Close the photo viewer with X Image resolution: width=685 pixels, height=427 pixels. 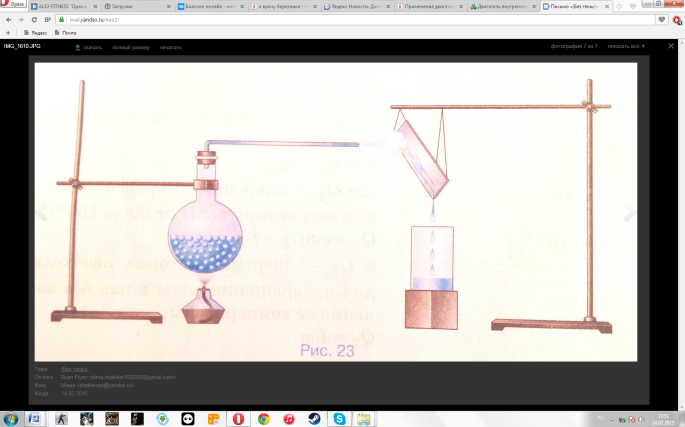(x=671, y=46)
